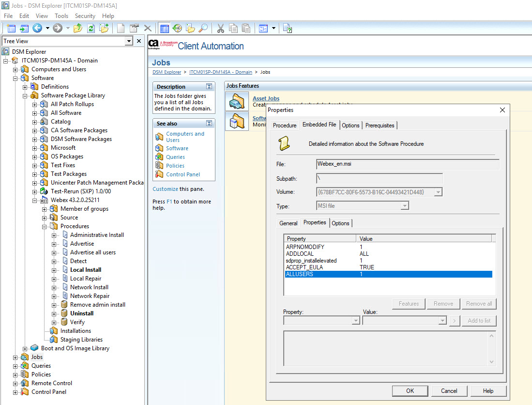Select Software Package Library in tree
This screenshot has width=532, height=405.
(73, 95)
